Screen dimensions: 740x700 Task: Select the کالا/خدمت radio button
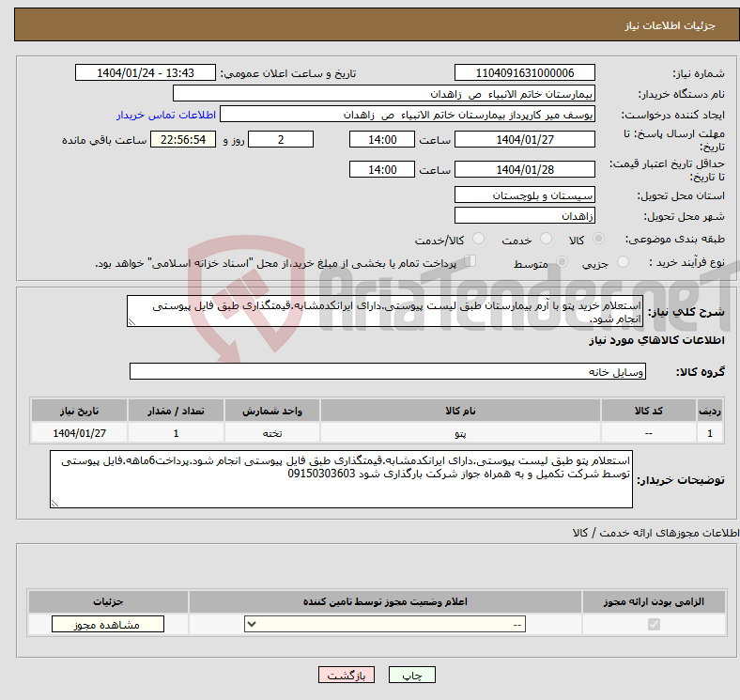click(479, 239)
